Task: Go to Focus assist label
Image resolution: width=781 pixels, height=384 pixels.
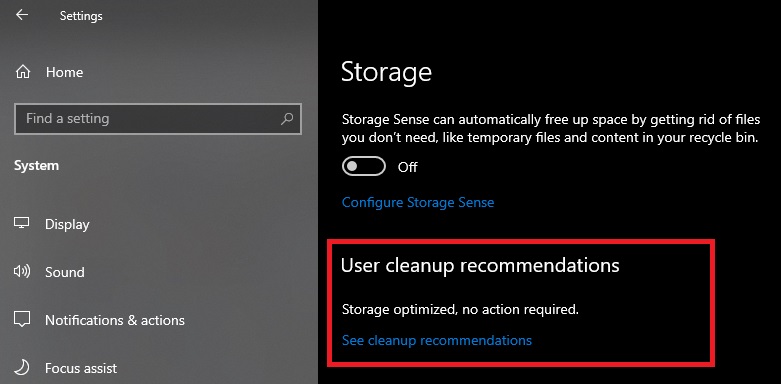Action: (x=81, y=368)
